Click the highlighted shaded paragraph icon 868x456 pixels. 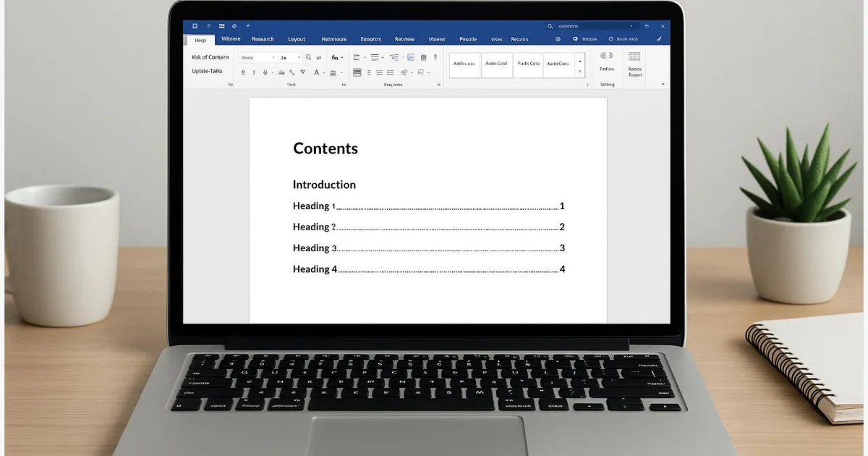(357, 72)
